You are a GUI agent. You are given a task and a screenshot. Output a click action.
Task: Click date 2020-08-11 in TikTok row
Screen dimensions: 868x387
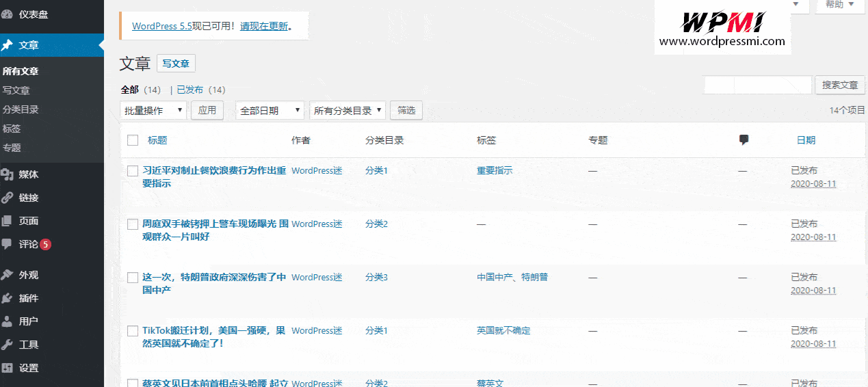click(813, 344)
